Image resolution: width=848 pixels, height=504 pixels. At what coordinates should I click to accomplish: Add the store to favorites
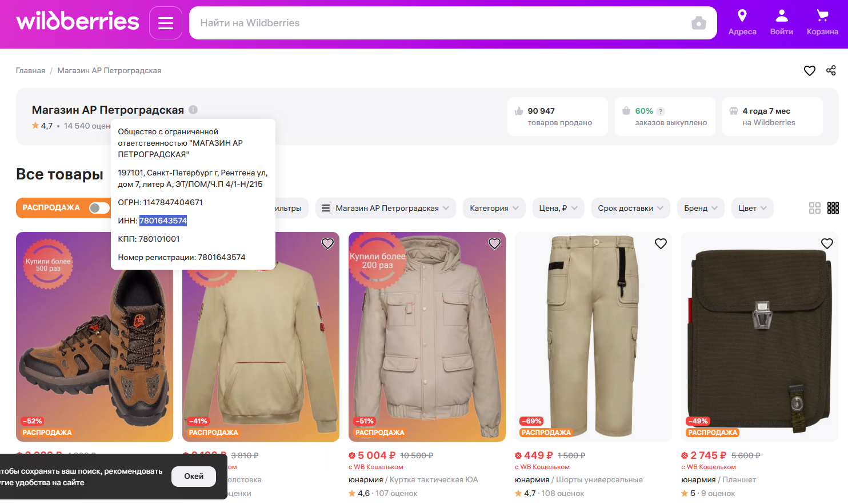tap(810, 70)
